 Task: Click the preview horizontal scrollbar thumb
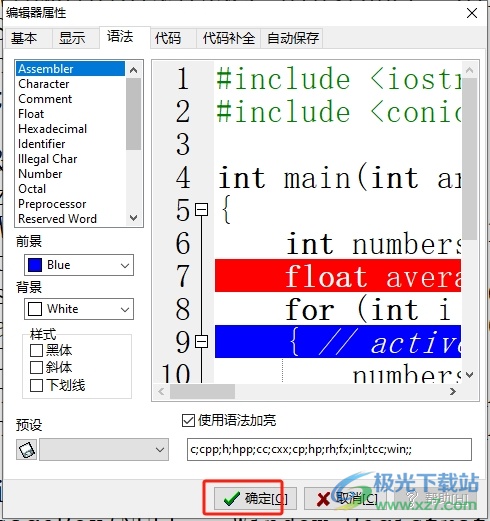202,391
